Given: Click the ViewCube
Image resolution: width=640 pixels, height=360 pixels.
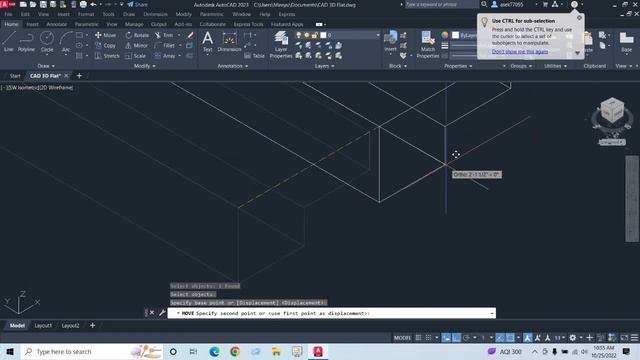Looking at the screenshot, I should (x=612, y=110).
